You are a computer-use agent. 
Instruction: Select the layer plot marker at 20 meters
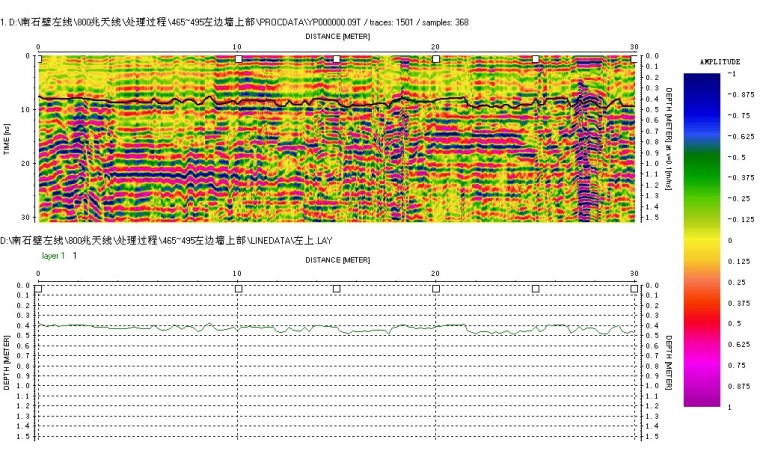(436, 289)
